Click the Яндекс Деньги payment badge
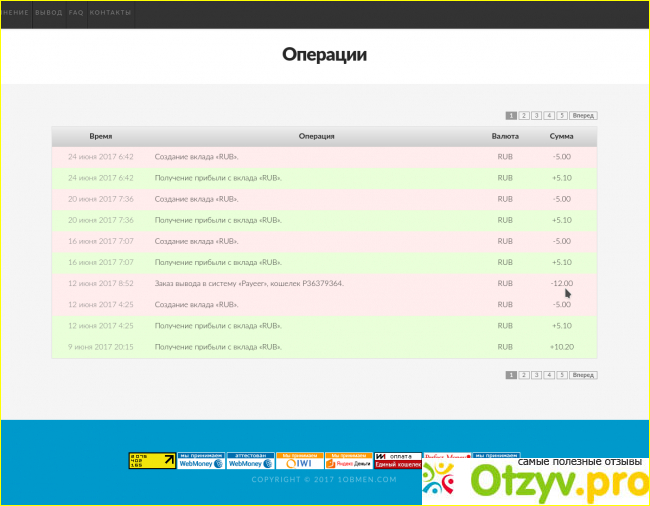This screenshot has height=506, width=650. [348, 461]
